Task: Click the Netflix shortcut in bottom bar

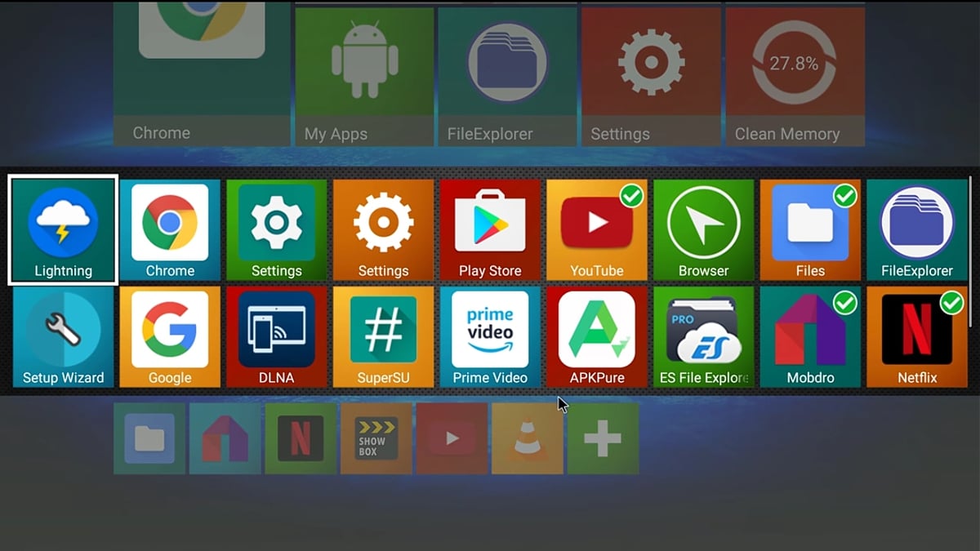Action: coord(301,438)
